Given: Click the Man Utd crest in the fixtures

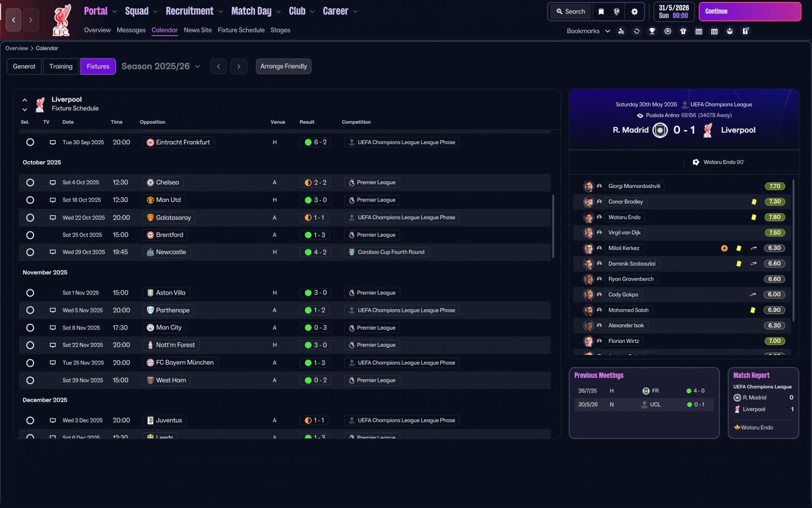Looking at the screenshot, I should tap(150, 200).
